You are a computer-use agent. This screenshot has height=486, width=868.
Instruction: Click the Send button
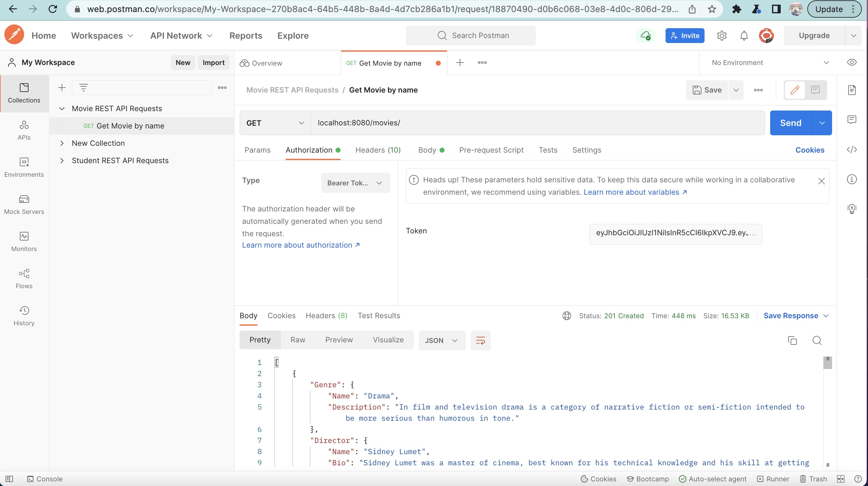(791, 123)
